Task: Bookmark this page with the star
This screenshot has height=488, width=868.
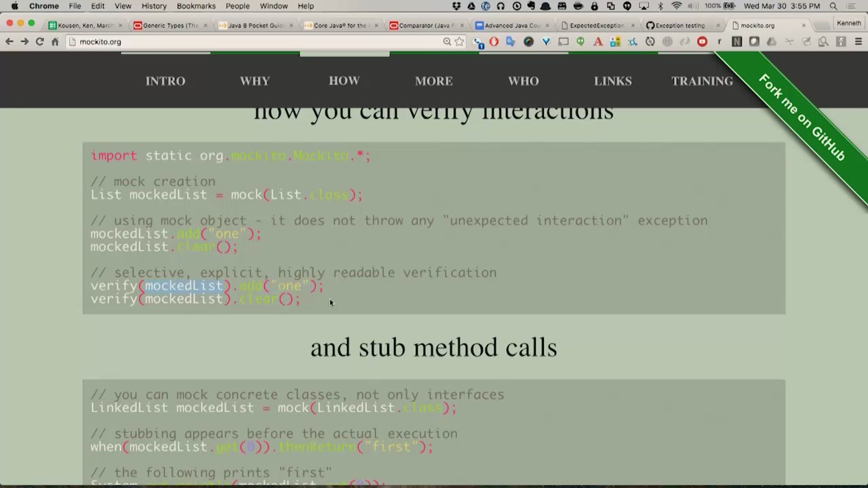Action: (459, 41)
